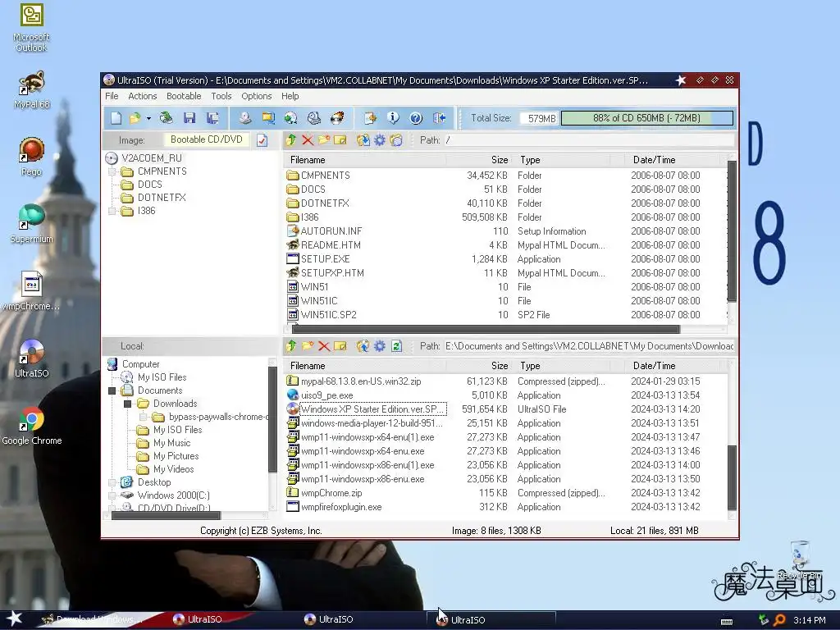Expand the bypass-paywalls-chrome folder node
This screenshot has width=840, height=630.
pyautogui.click(x=143, y=417)
